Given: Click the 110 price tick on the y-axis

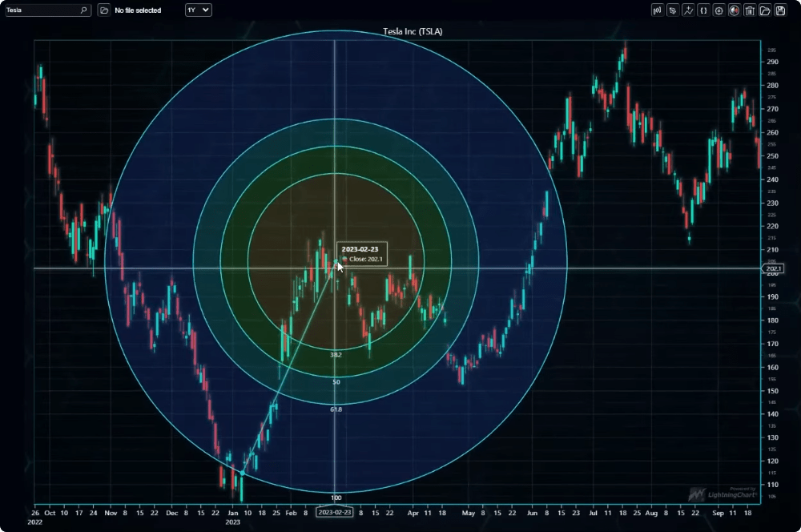Looking at the screenshot, I should (772, 485).
